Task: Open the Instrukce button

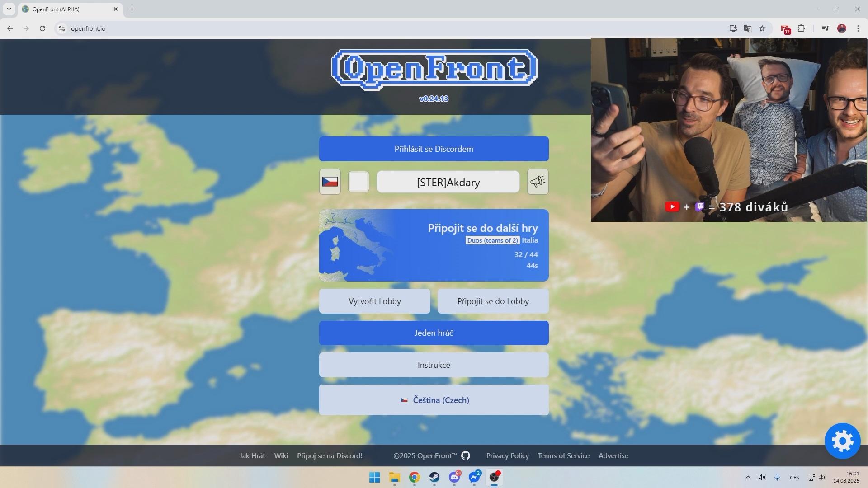Action: pyautogui.click(x=434, y=365)
